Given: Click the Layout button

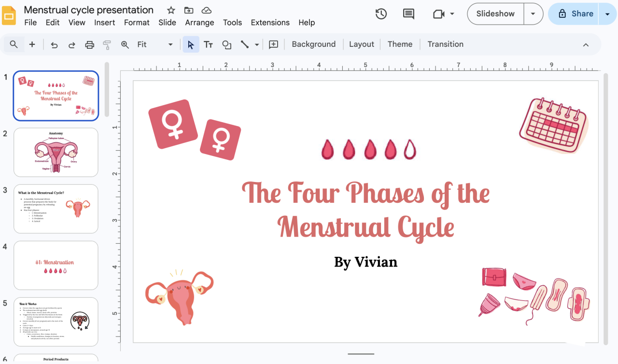Looking at the screenshot, I should click(362, 44).
